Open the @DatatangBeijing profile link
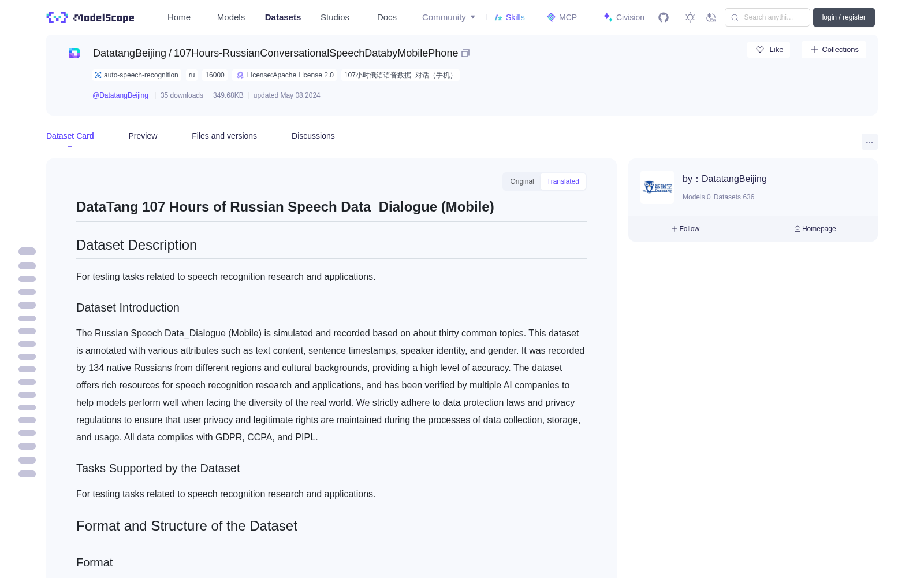Viewport: 924px width, 578px height. [120, 95]
